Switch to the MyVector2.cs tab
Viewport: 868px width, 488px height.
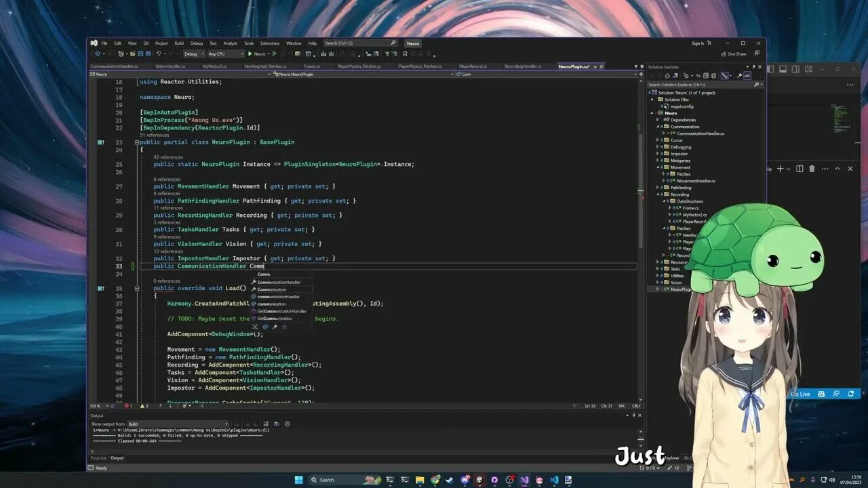214,66
